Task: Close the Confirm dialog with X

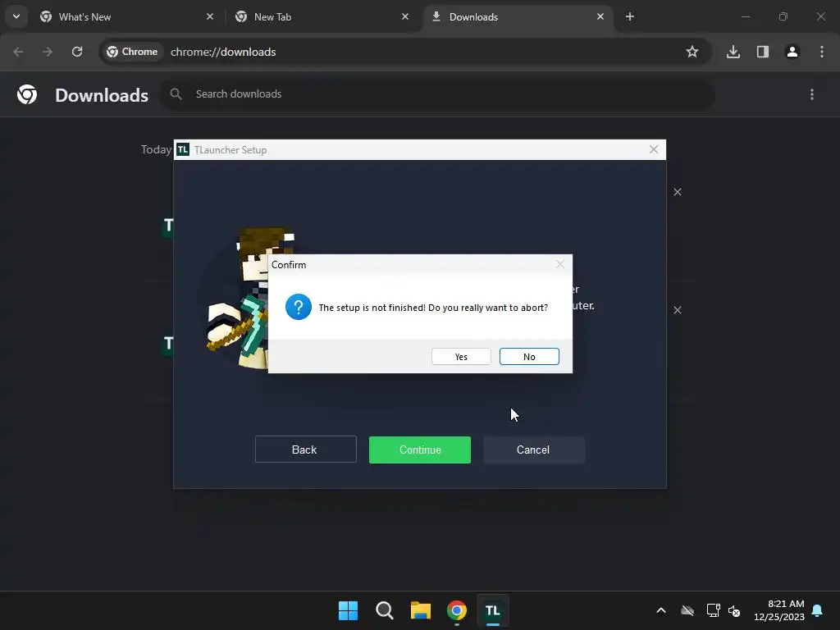Action: click(x=559, y=264)
